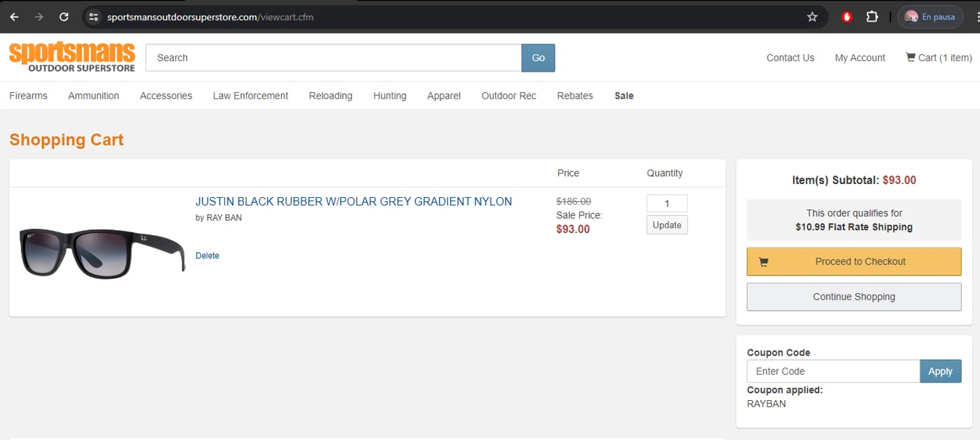Click the quantity field showing 1
The height and width of the screenshot is (440, 980).
point(667,203)
